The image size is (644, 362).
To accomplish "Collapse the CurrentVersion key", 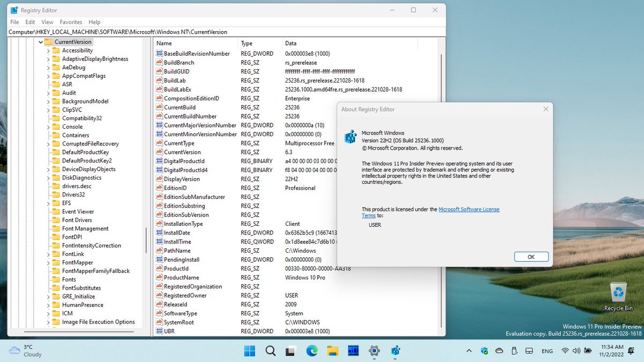I will tap(41, 42).
